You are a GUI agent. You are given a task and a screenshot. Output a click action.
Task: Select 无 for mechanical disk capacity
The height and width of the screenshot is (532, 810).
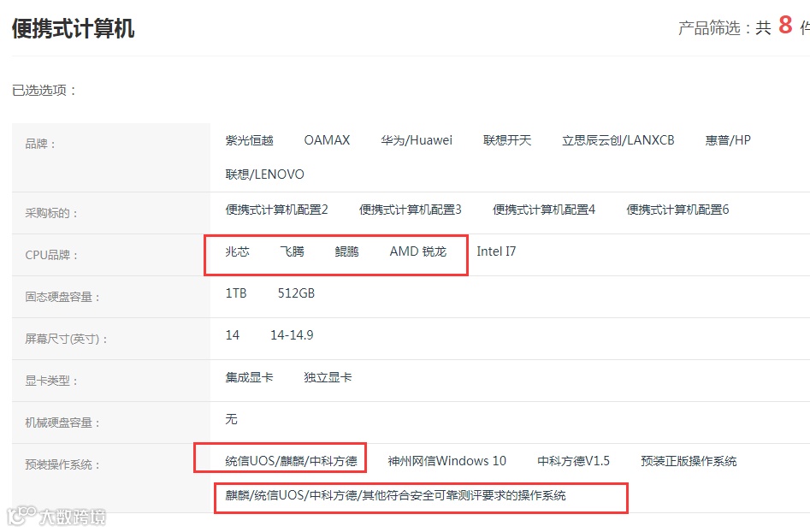tap(231, 419)
